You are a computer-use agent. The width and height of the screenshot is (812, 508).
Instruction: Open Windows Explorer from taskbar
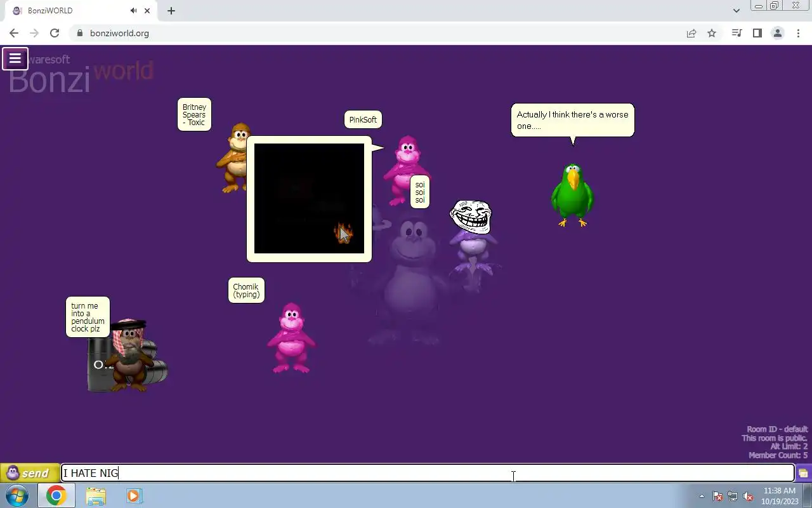click(x=96, y=496)
